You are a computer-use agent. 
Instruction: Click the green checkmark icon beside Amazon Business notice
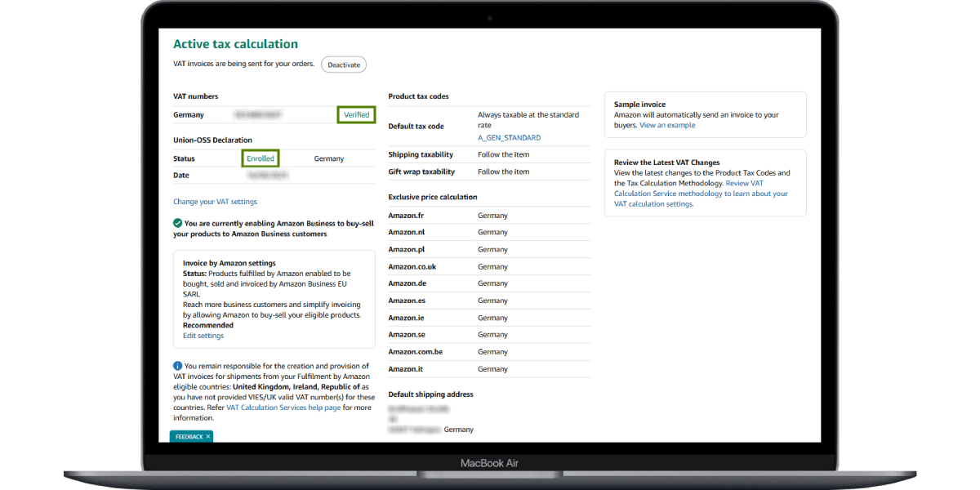[177, 222]
